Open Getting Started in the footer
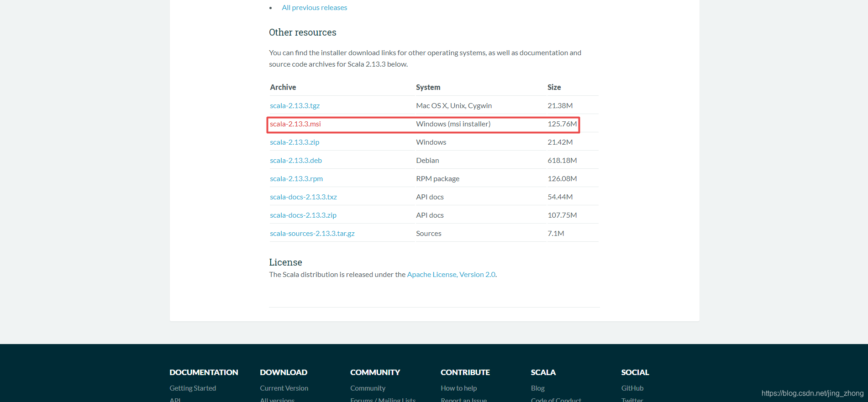The height and width of the screenshot is (402, 868). (x=193, y=388)
